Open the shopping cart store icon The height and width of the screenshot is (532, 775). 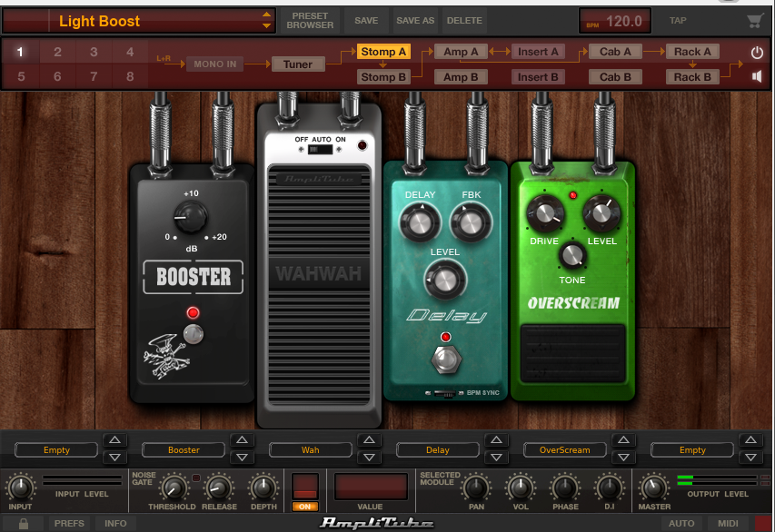pos(755,21)
